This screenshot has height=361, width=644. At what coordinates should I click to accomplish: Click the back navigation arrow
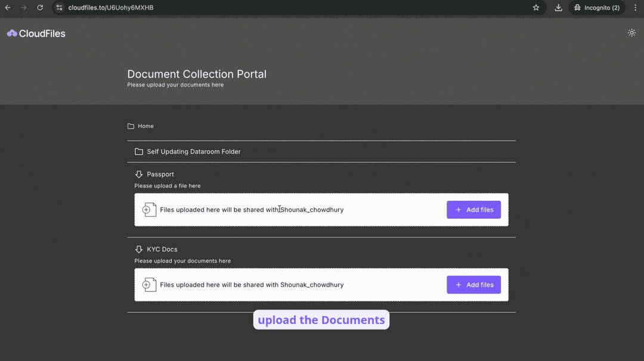coord(7,8)
